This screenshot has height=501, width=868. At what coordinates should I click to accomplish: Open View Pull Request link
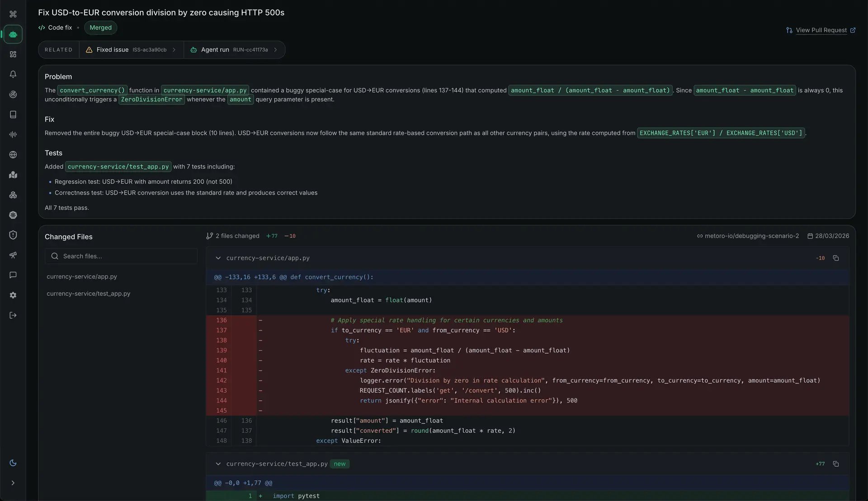click(x=821, y=30)
